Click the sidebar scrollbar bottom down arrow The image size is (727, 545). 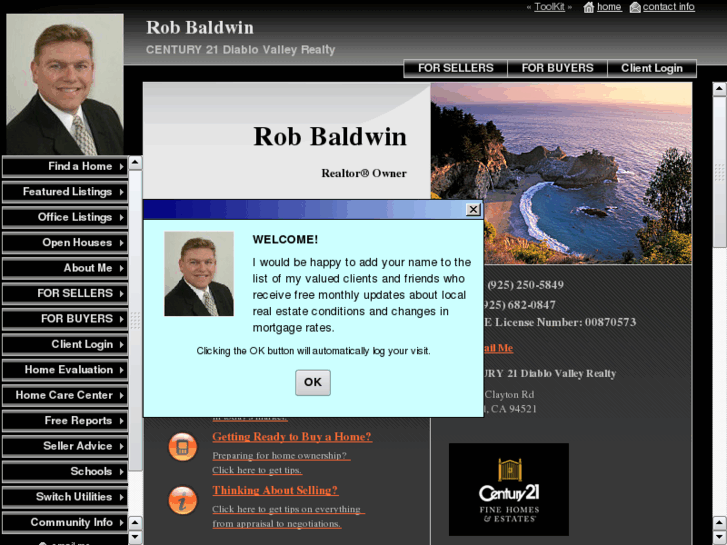tap(135, 538)
